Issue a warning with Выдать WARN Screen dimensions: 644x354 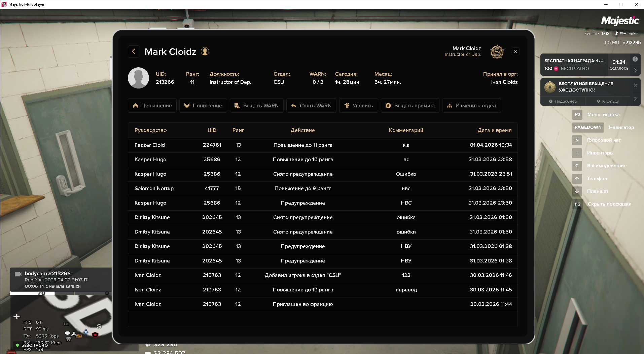pyautogui.click(x=257, y=106)
